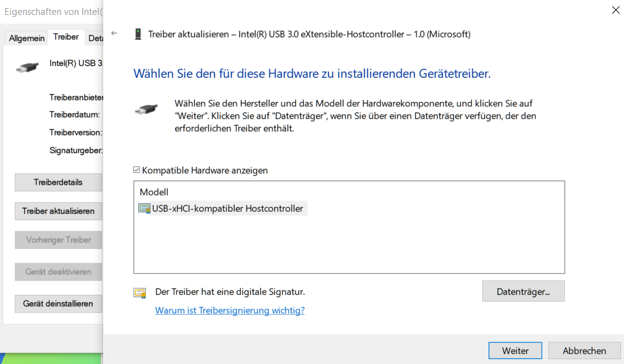Click 'Der Treiber hat eine digitale Signatur' text
Image resolution: width=624 pixels, height=364 pixels.
[230, 292]
